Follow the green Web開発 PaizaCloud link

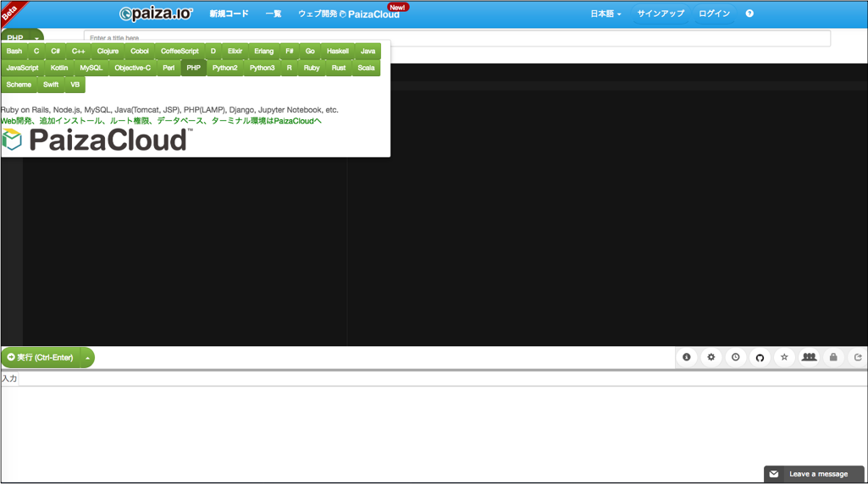coord(161,121)
